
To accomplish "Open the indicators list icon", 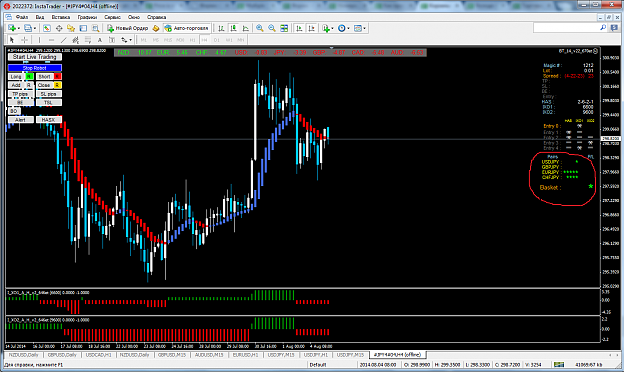I will [326, 28].
